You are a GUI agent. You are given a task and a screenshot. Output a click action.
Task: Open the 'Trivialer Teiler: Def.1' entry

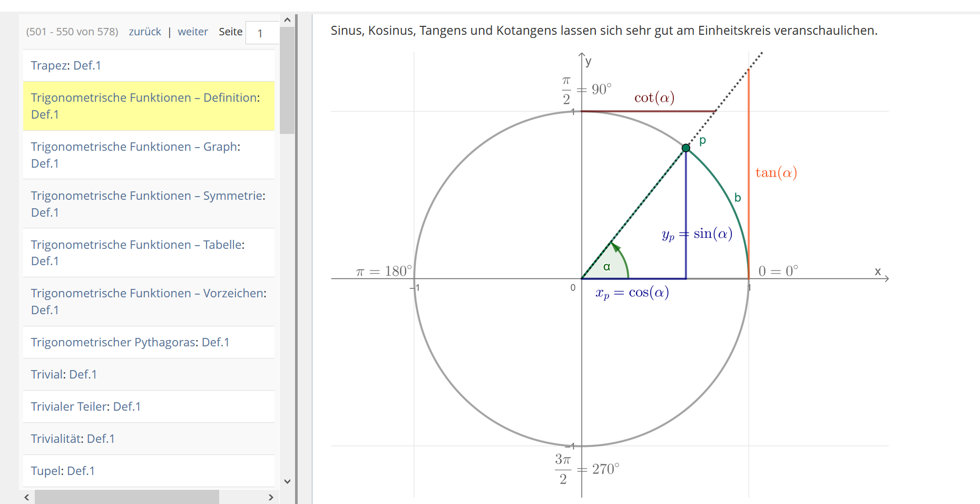point(86,406)
